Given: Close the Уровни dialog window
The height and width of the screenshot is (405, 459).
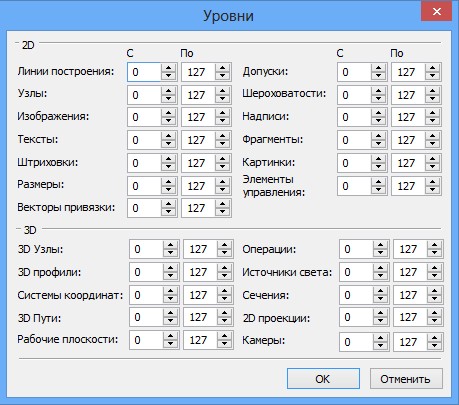Looking at the screenshot, I should pos(437,12).
